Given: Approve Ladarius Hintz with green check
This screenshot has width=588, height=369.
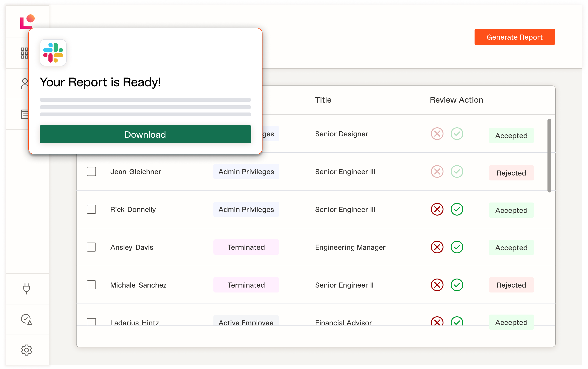Looking at the screenshot, I should (x=457, y=322).
